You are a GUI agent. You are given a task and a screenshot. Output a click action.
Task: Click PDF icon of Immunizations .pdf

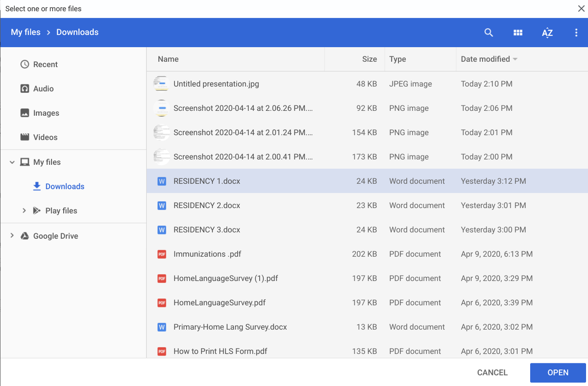pyautogui.click(x=161, y=254)
